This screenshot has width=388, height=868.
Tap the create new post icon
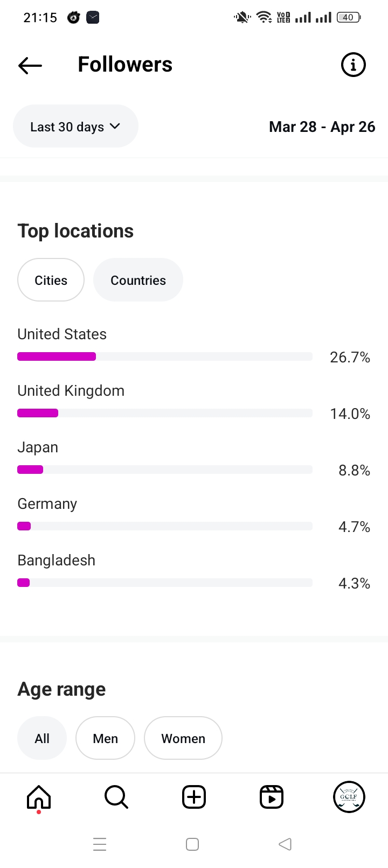tap(194, 797)
